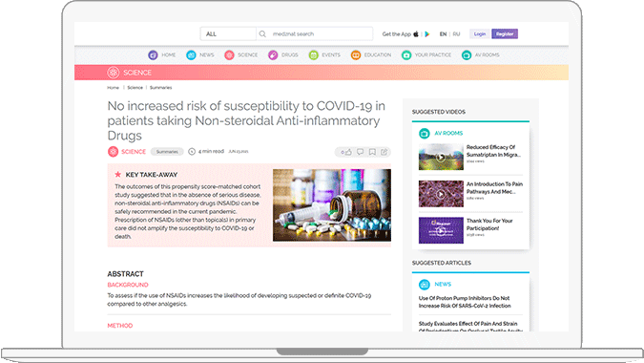This screenshot has width=644, height=363.
Task: Switch language to EN
Action: 443,34
